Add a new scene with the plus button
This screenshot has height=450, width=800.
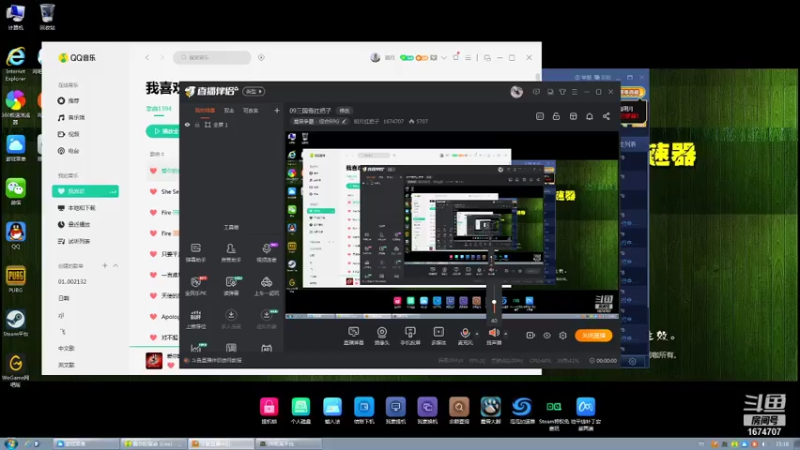[x=277, y=110]
